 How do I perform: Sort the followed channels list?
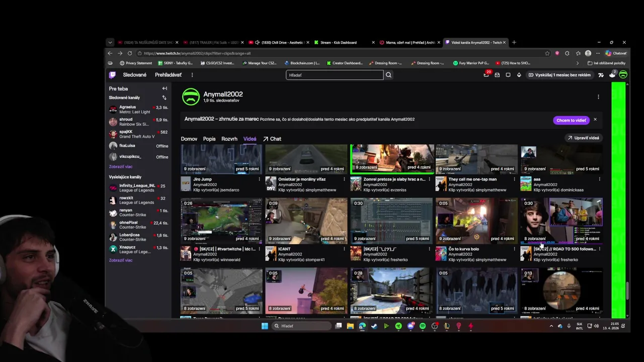tap(164, 98)
